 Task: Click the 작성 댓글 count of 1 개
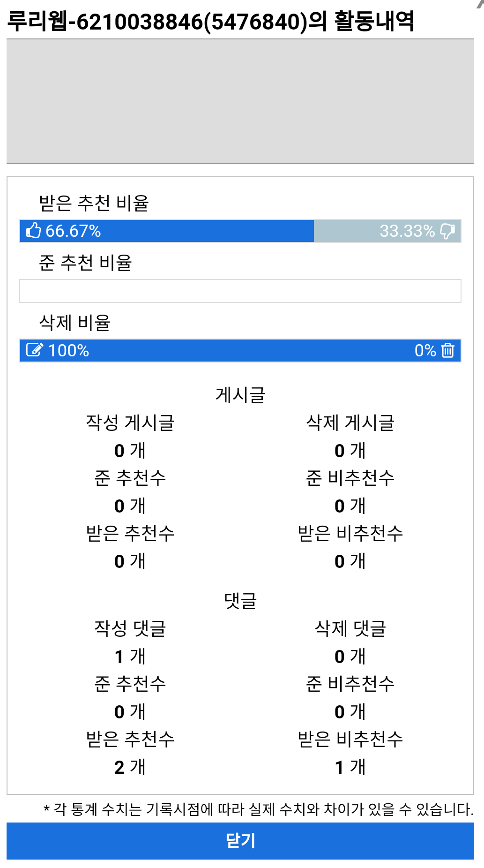click(130, 656)
